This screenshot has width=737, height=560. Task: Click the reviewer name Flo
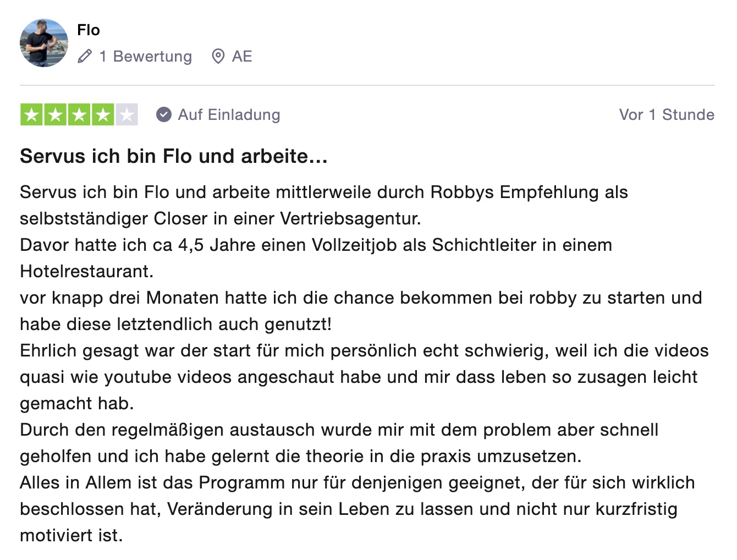coord(89,30)
